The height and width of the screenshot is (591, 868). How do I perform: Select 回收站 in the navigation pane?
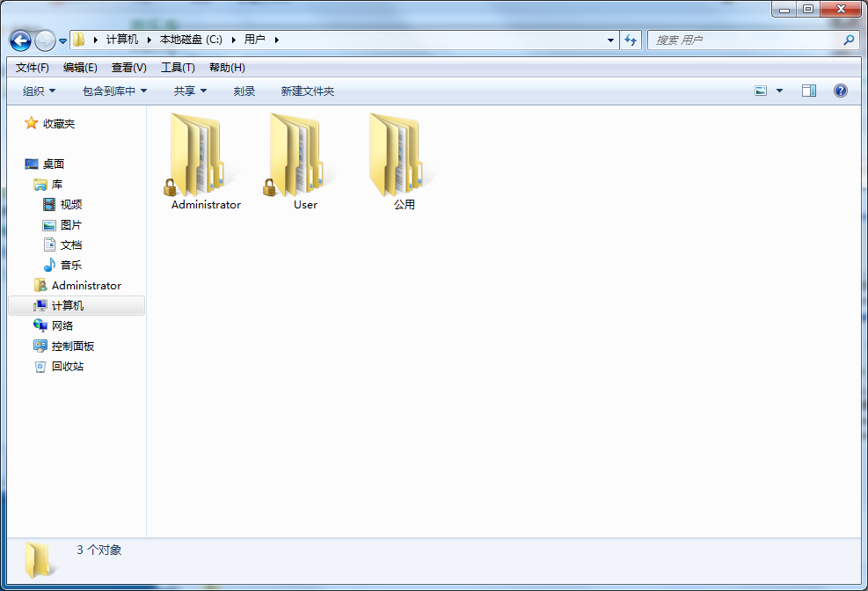tap(68, 367)
